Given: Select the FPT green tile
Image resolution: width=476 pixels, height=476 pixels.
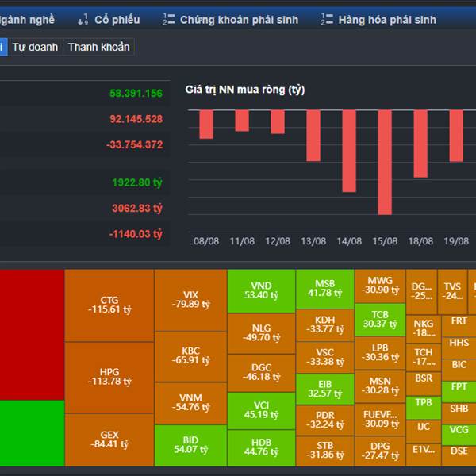Looking at the screenshot, I should click(x=459, y=392).
